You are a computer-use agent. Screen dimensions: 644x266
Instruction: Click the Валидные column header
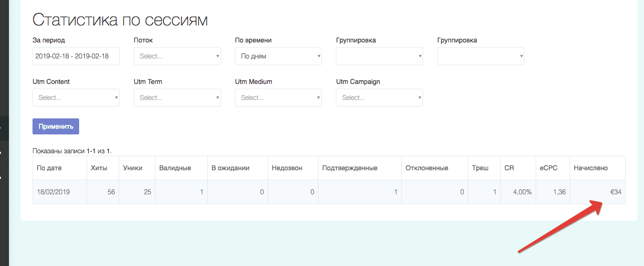(175, 168)
